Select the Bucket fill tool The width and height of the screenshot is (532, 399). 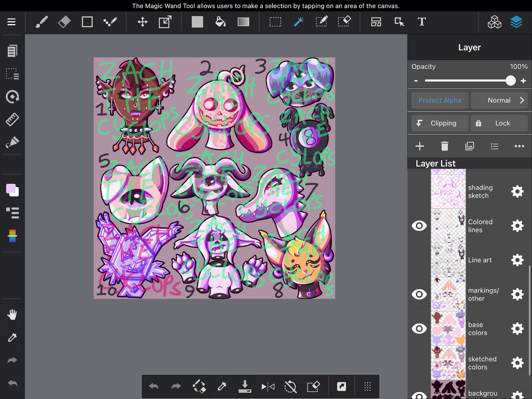tap(220, 22)
